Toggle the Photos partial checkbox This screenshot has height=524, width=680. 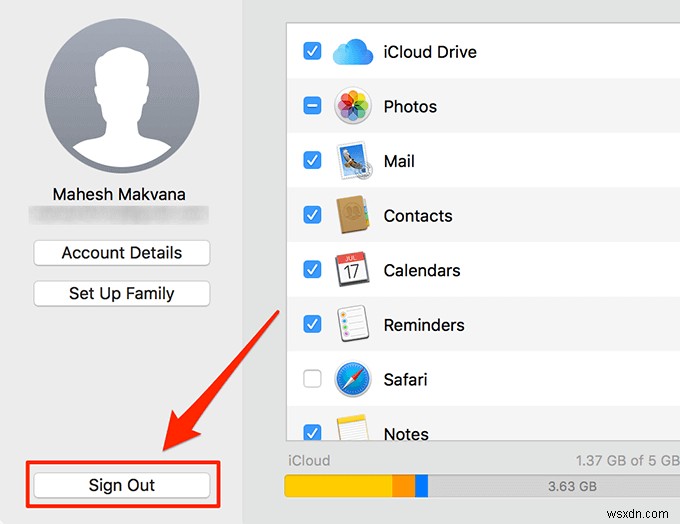(312, 106)
